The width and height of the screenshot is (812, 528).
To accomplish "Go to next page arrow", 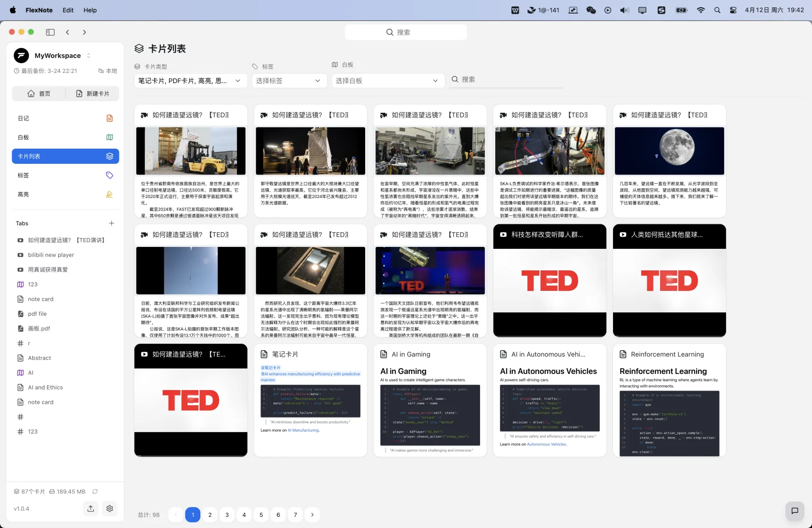I will pyautogui.click(x=312, y=514).
